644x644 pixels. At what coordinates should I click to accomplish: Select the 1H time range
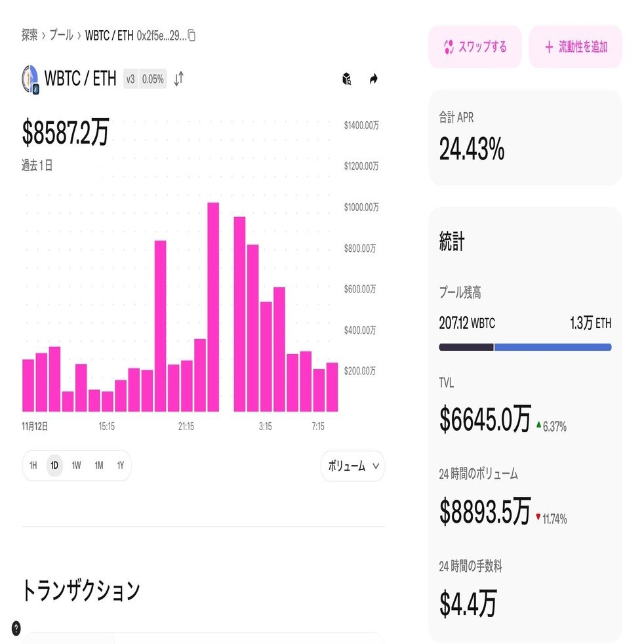click(x=33, y=466)
